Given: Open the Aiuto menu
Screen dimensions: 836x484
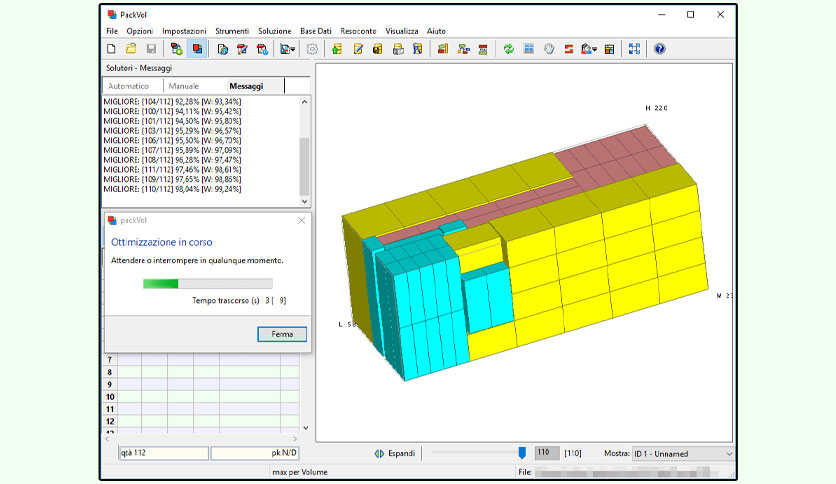Looking at the screenshot, I should (436, 31).
